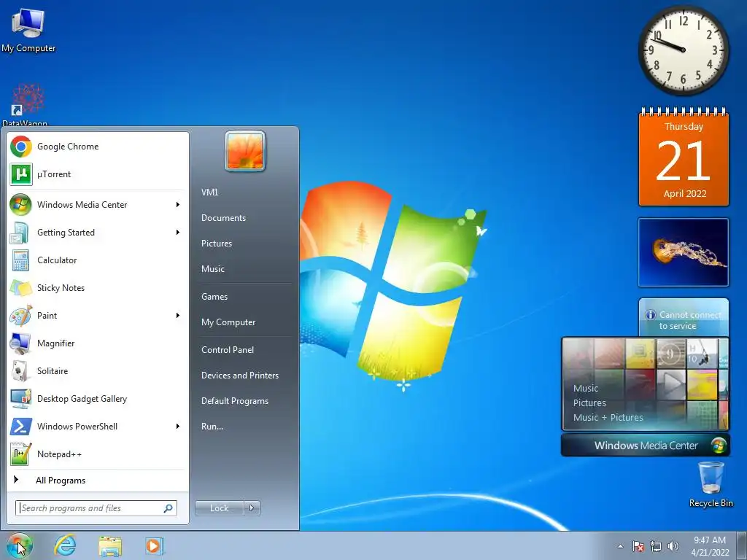The height and width of the screenshot is (560, 747).
Task: Launch the Calculator icon
Action: pyautogui.click(x=20, y=260)
